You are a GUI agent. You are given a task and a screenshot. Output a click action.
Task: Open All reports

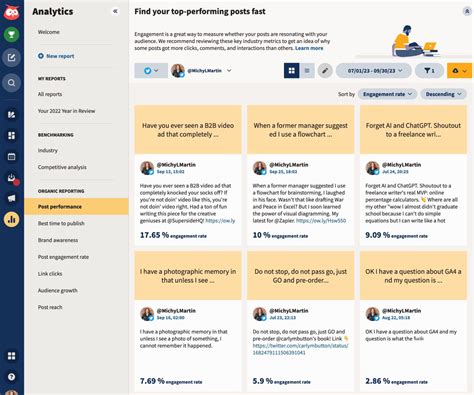(50, 94)
